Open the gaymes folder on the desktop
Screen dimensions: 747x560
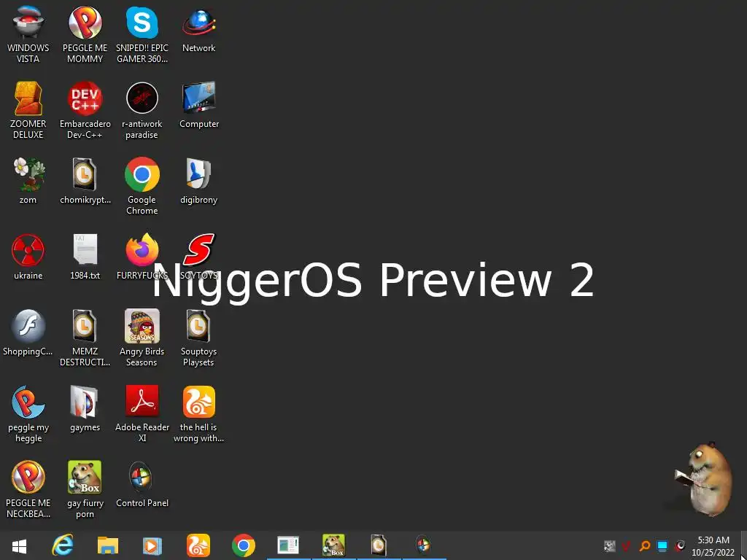85,408
